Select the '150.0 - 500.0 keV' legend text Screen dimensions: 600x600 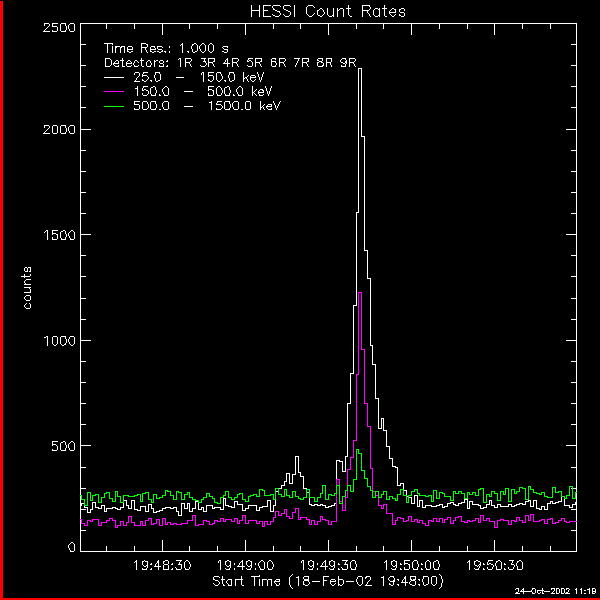[202, 92]
